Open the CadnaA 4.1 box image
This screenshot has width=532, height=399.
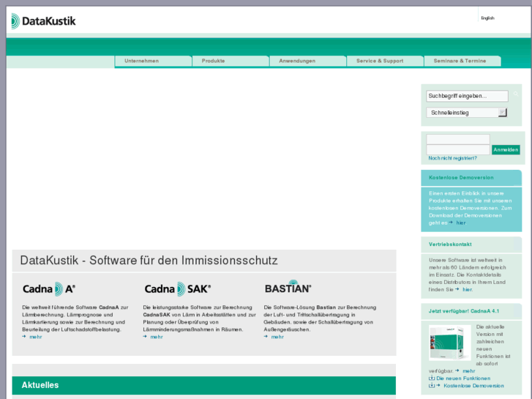click(449, 343)
